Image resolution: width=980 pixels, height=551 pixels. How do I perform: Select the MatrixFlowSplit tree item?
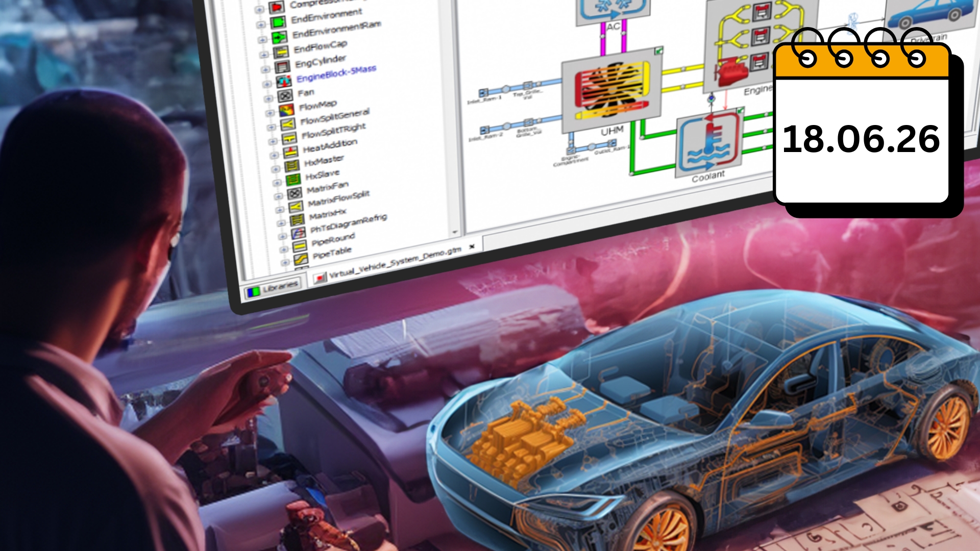pyautogui.click(x=338, y=198)
